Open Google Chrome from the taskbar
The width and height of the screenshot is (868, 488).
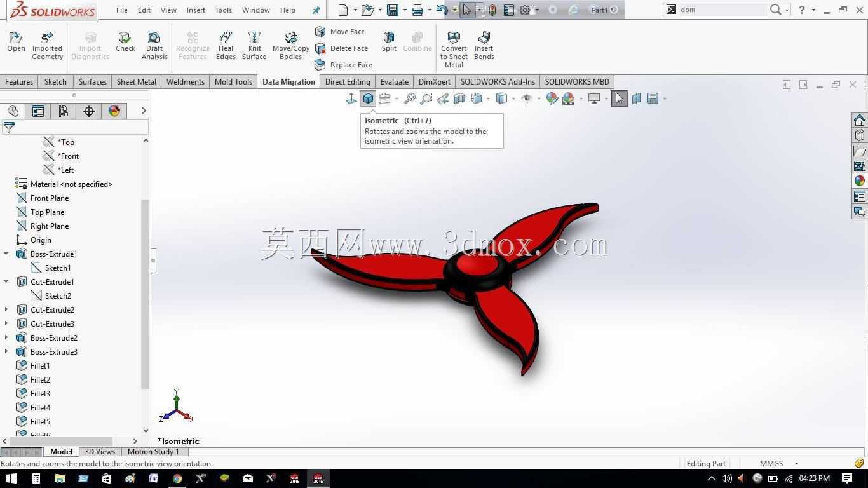[x=177, y=478]
